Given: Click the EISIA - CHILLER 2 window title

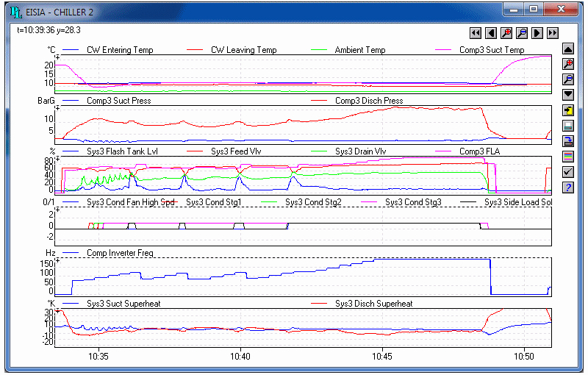Looking at the screenshot, I should click(60, 12).
